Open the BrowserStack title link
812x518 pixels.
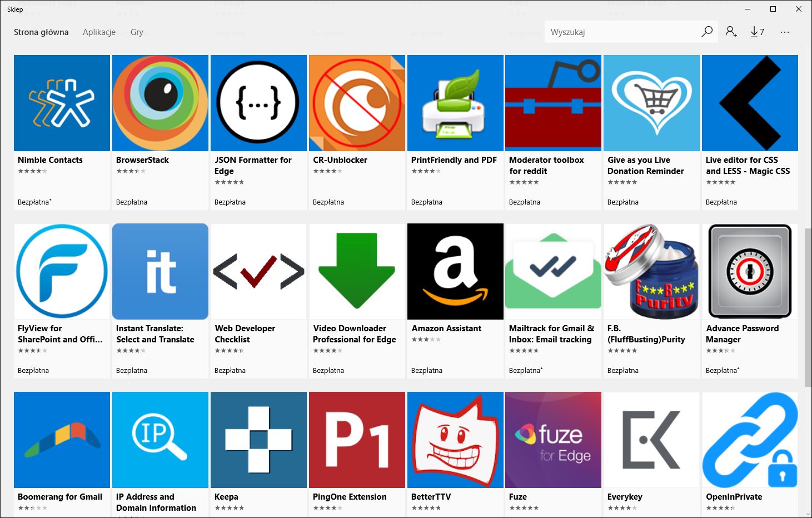[x=142, y=160]
